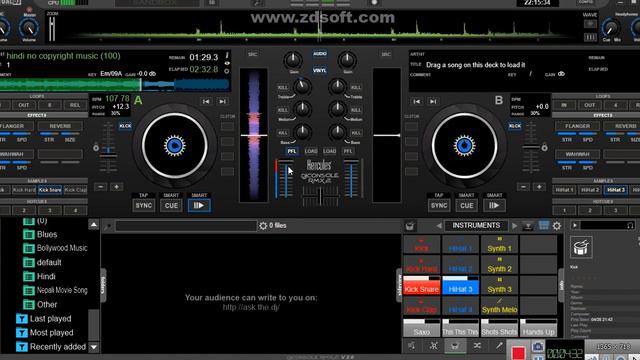
Task: Click the left LOAD button
Action: 311,151
